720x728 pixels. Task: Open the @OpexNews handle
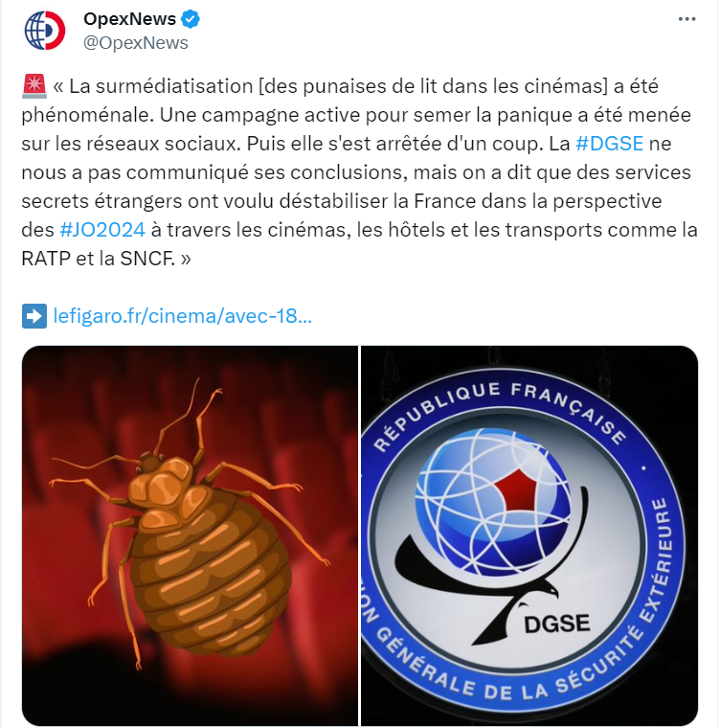tap(136, 43)
